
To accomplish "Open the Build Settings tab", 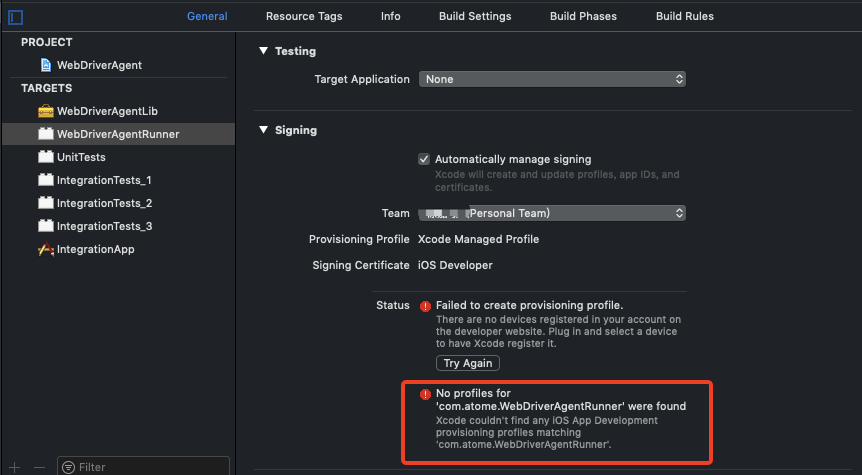I will click(x=475, y=16).
